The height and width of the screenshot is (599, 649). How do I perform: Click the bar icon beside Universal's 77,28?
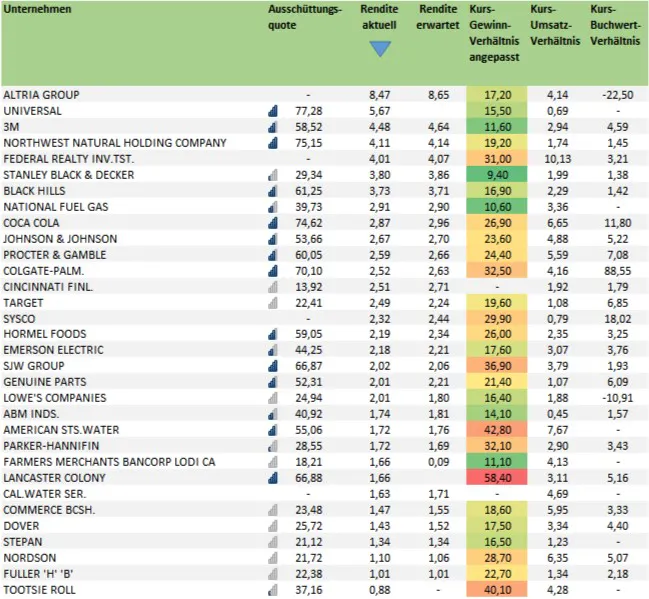[272, 111]
